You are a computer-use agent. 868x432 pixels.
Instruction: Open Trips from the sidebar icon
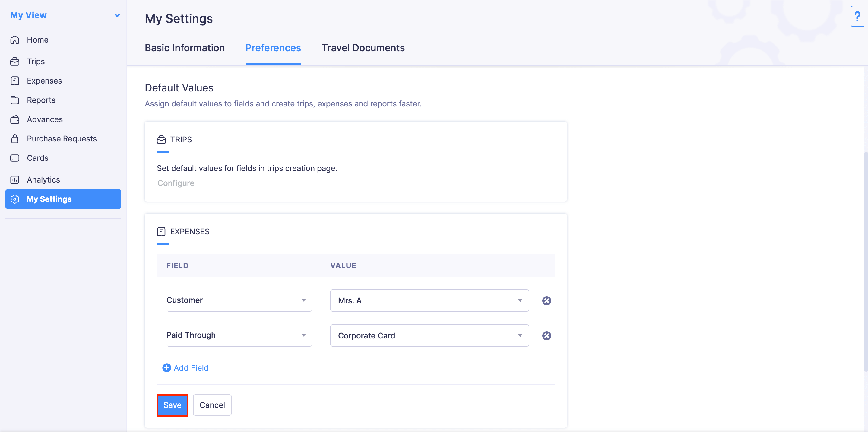click(x=15, y=61)
